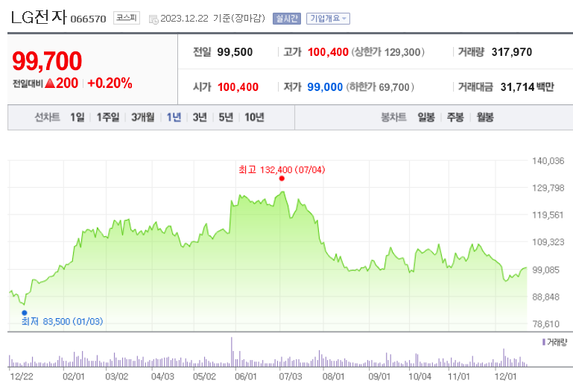The width and height of the screenshot is (573, 392).
Task: Click the 12/01 x-axis date label
Action: point(505,376)
